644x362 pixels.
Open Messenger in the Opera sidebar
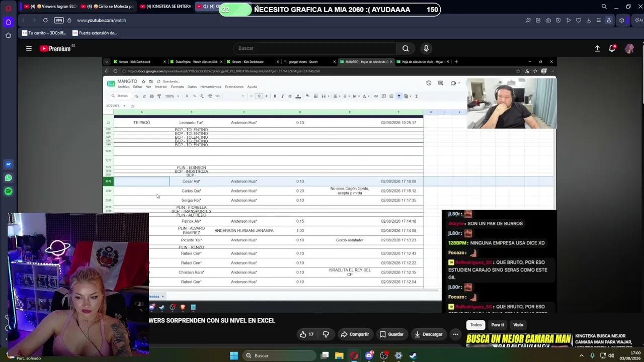[x=8, y=164]
